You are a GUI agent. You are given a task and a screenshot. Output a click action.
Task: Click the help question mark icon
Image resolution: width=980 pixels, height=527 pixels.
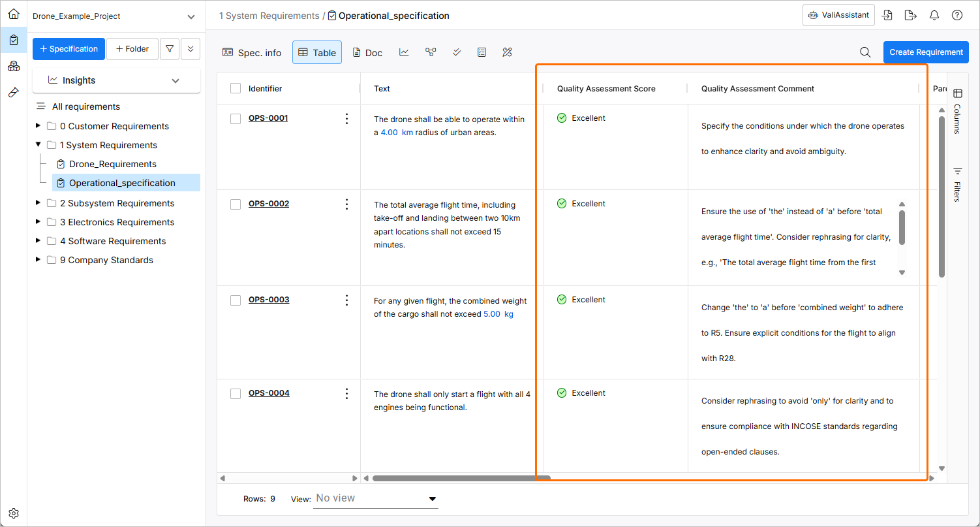(x=957, y=16)
